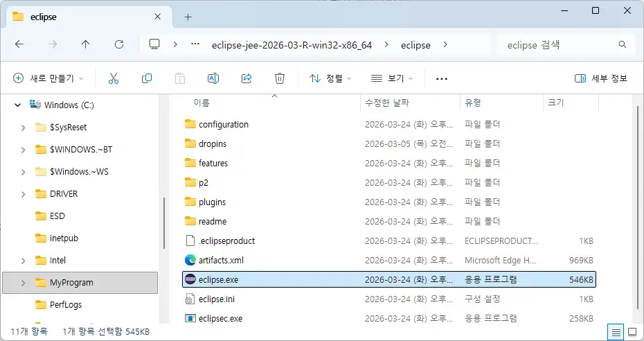Select the eclipsec.exe file icon
The image size is (644, 341).
tap(190, 318)
